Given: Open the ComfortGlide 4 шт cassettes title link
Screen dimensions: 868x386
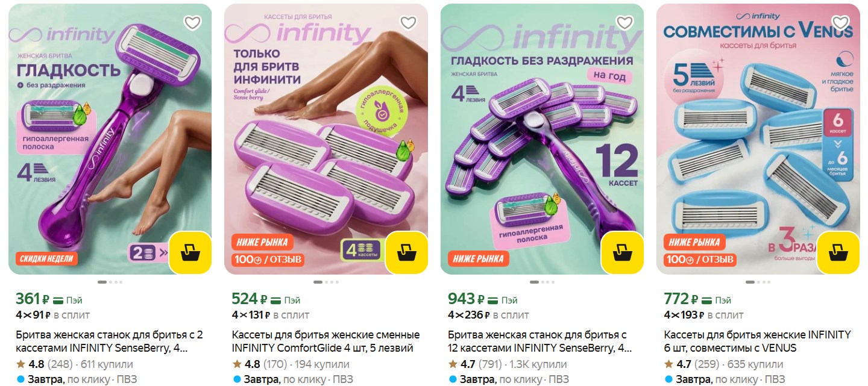Looking at the screenshot, I should tap(325, 341).
